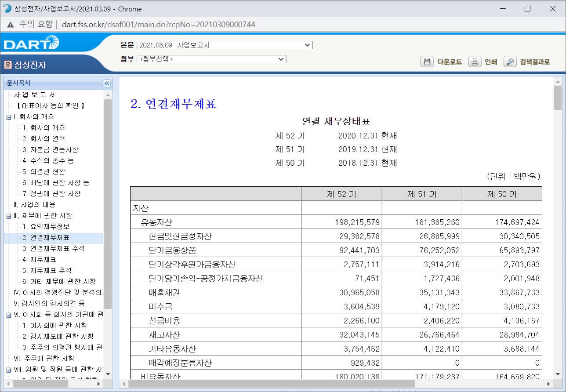Click the 제 52 기 column header
Image resolution: width=566 pixels, height=392 pixels.
341,194
